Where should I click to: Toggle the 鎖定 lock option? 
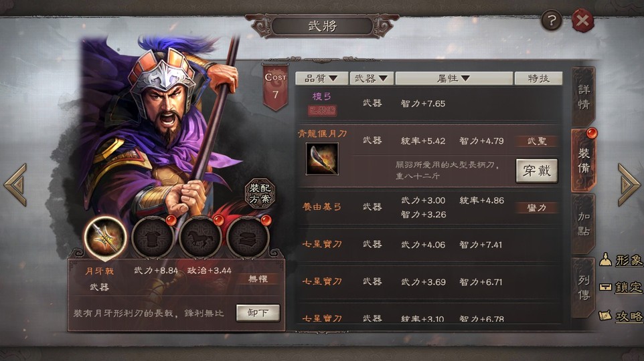click(x=621, y=287)
